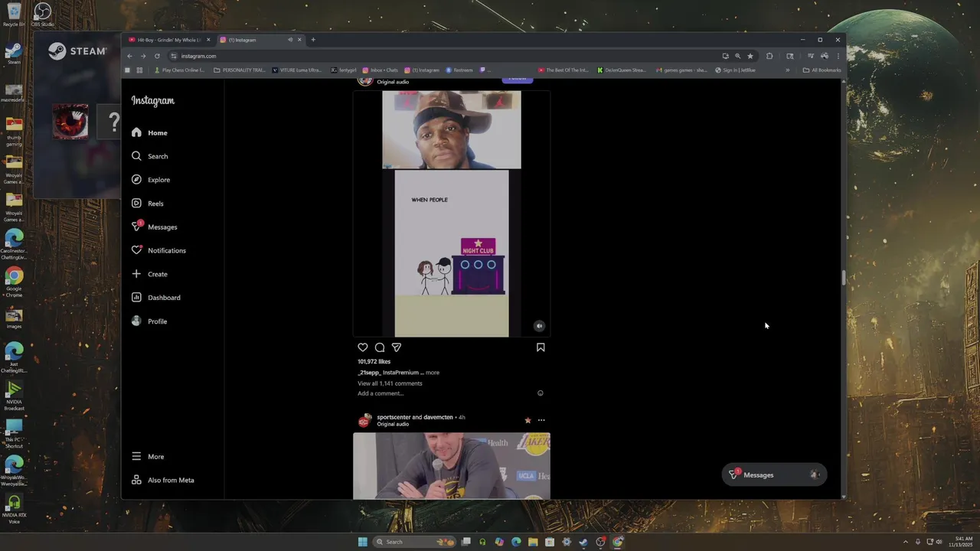Open comments with the speech bubble icon
The height and width of the screenshot is (551, 980).
[x=380, y=347]
